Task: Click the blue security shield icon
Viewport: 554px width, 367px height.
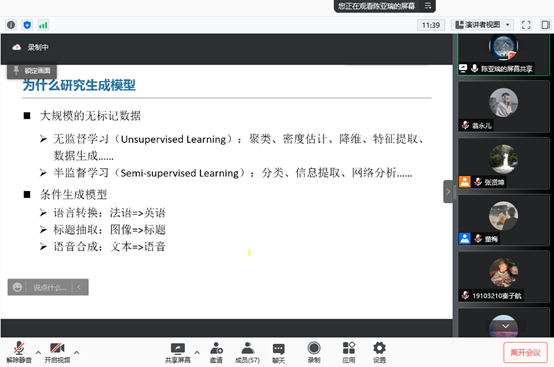Action: coord(27,25)
